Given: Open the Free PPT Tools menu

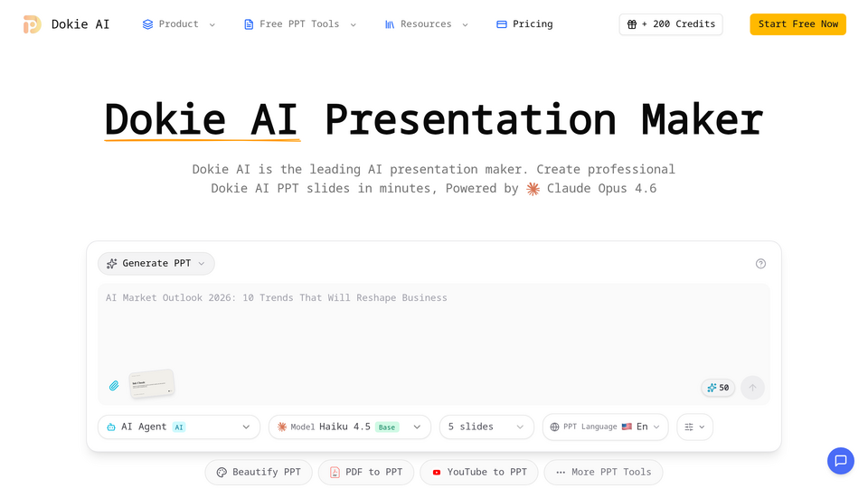Looking at the screenshot, I should [x=299, y=24].
